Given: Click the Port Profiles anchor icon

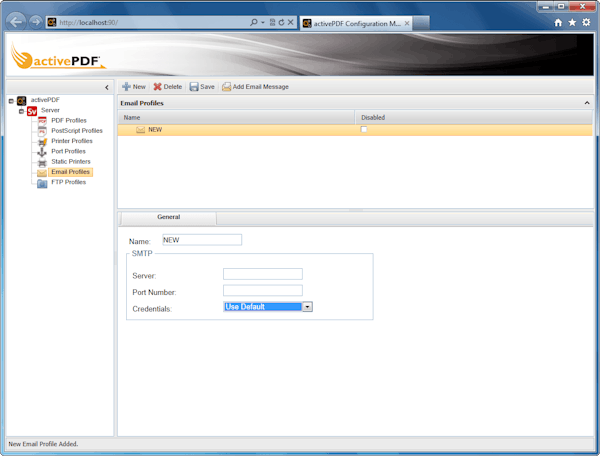Looking at the screenshot, I should click(42, 152).
